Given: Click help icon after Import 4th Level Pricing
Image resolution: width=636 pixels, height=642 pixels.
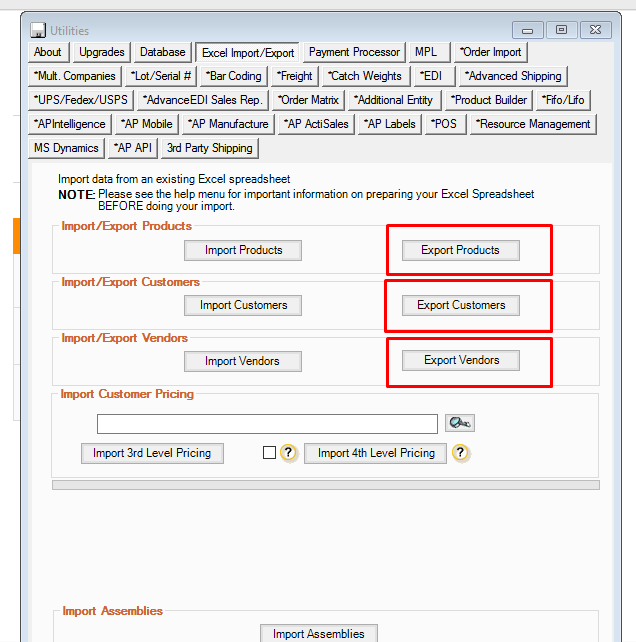Looking at the screenshot, I should pos(460,453).
